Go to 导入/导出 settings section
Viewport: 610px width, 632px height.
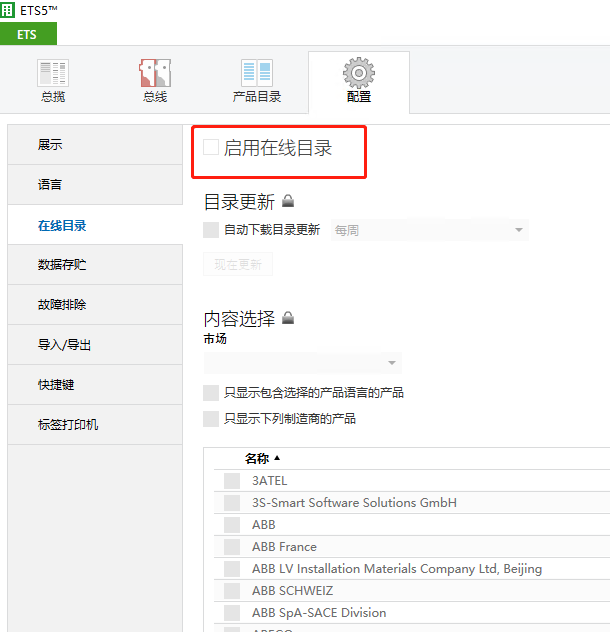coord(64,345)
